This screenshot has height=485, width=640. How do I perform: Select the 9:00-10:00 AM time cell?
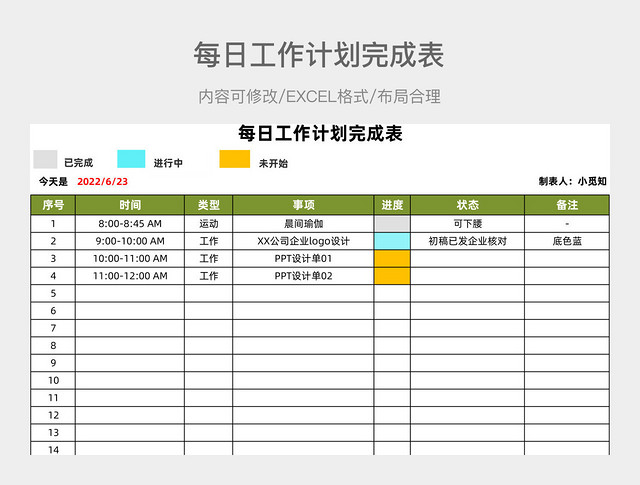(130, 241)
